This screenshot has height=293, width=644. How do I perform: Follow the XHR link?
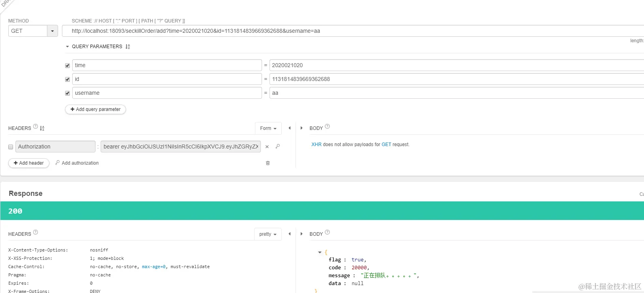(316, 145)
